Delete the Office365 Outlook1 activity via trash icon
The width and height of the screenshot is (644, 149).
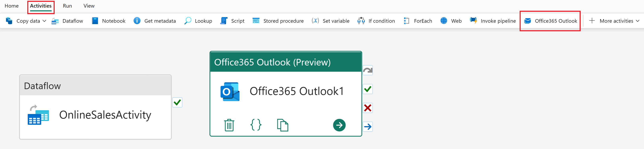229,125
